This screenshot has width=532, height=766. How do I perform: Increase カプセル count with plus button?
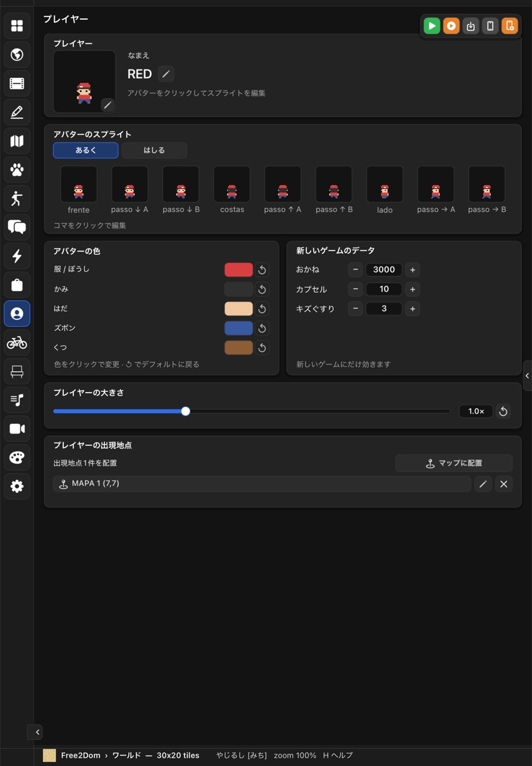click(413, 289)
